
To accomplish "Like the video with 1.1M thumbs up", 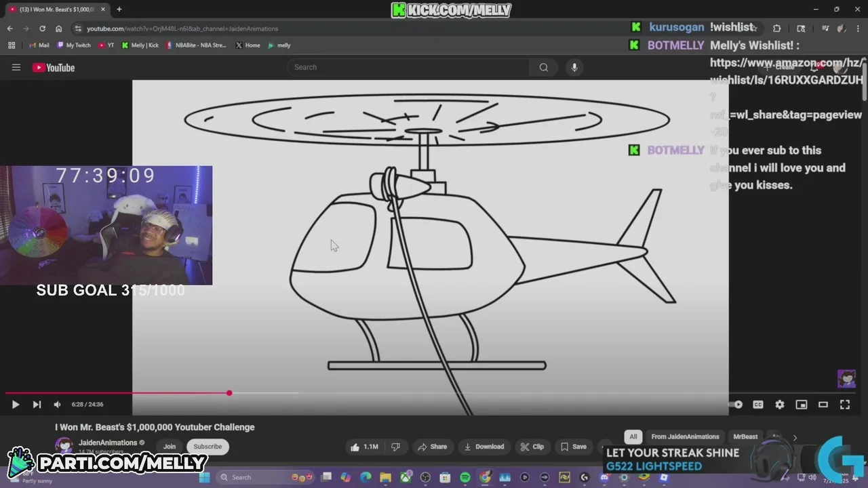I will coord(364,447).
